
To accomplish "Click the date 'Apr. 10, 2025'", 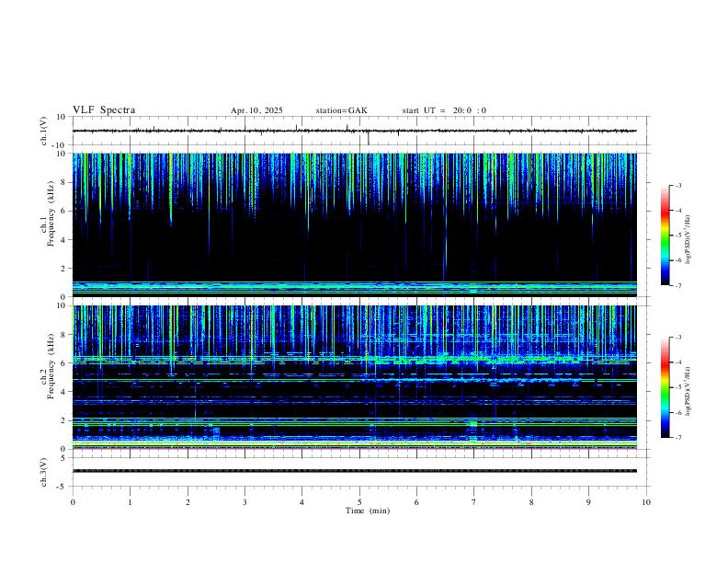I will [x=256, y=110].
